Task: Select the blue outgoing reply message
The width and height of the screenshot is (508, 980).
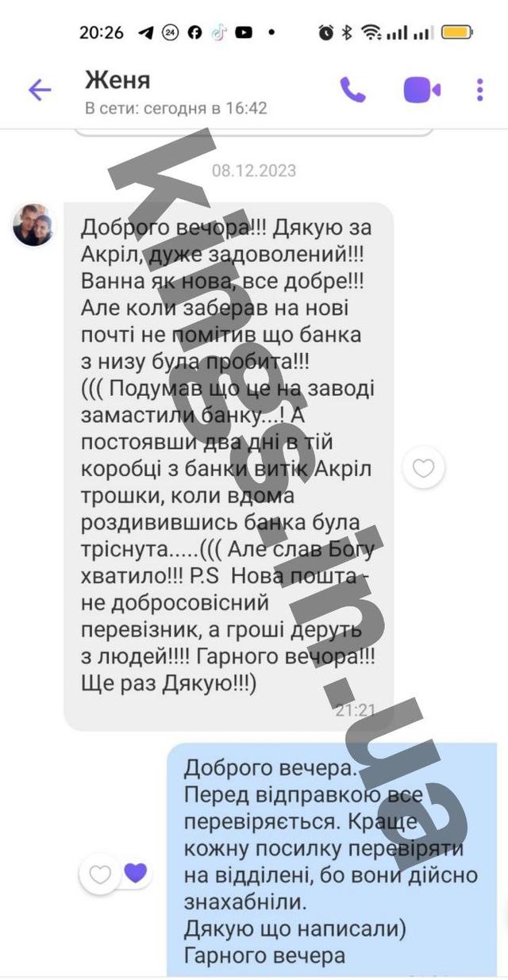Action: 332,859
